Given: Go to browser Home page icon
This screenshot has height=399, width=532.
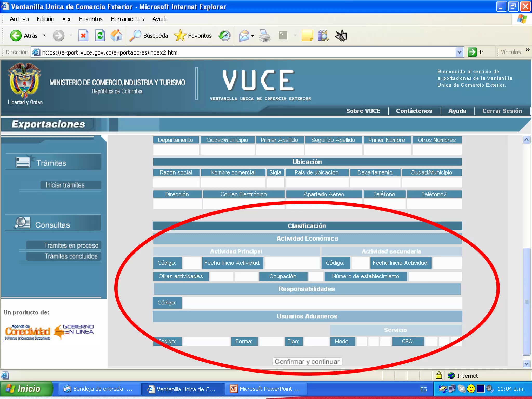Looking at the screenshot, I should click(116, 36).
